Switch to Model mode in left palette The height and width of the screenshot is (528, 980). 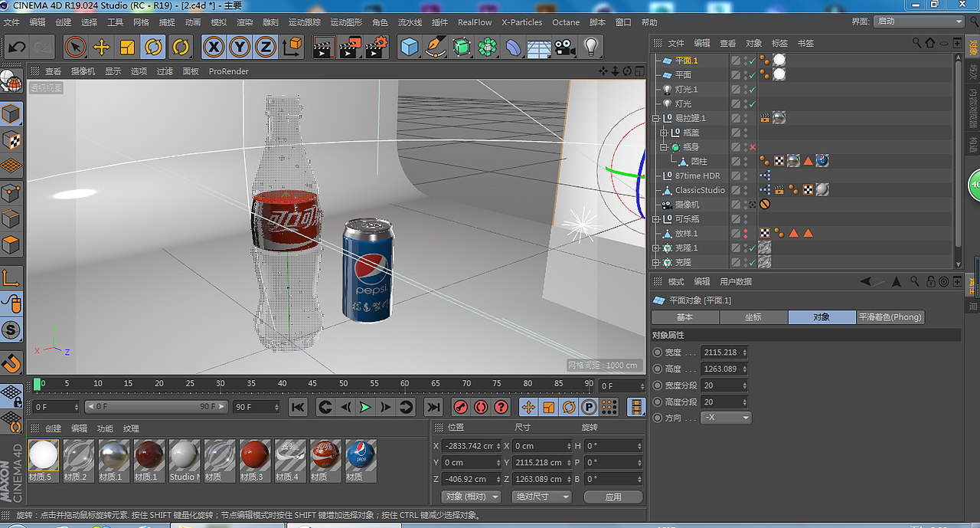(11, 114)
